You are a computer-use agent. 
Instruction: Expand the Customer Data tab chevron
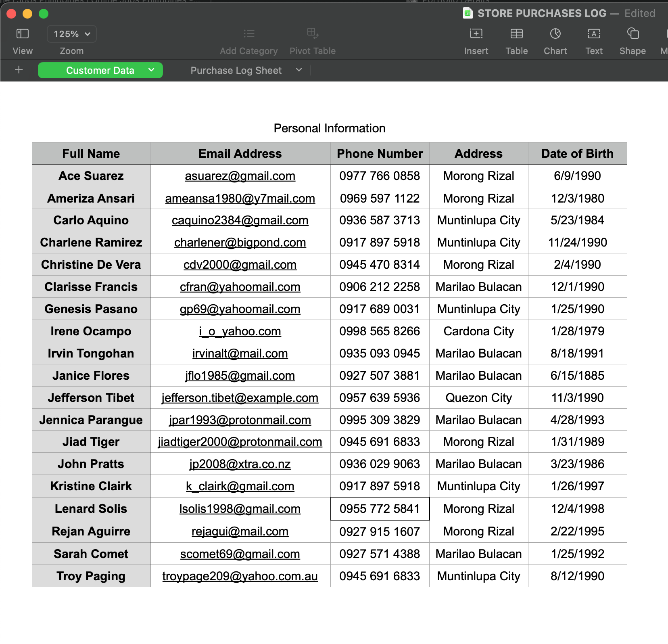point(151,70)
